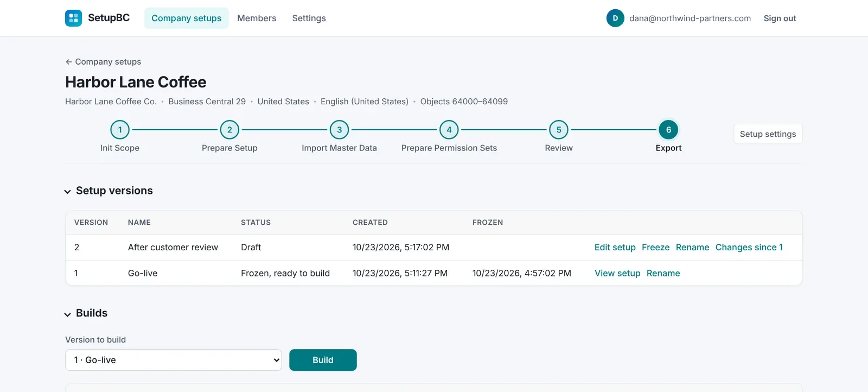Select step 6 Export circle
This screenshot has height=392, width=868.
click(x=668, y=130)
